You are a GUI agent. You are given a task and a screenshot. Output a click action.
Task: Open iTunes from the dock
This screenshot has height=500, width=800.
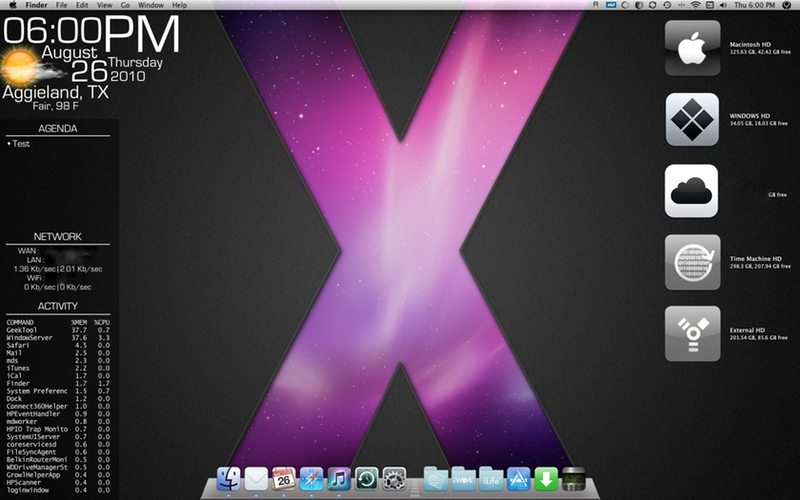[x=338, y=479]
